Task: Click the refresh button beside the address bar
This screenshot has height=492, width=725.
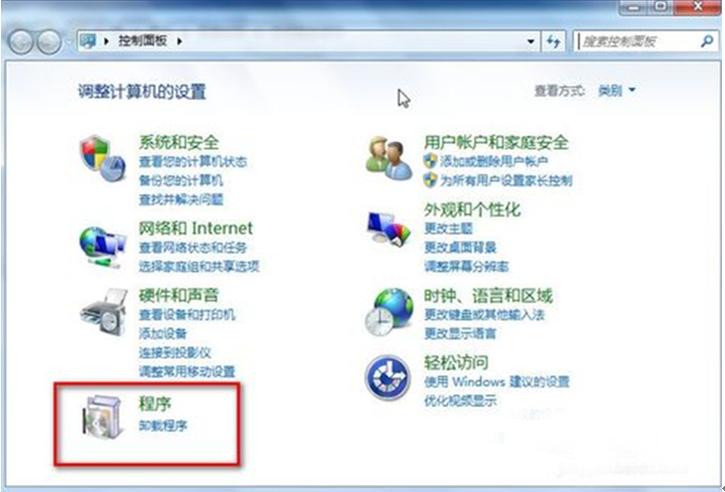Action: (553, 42)
